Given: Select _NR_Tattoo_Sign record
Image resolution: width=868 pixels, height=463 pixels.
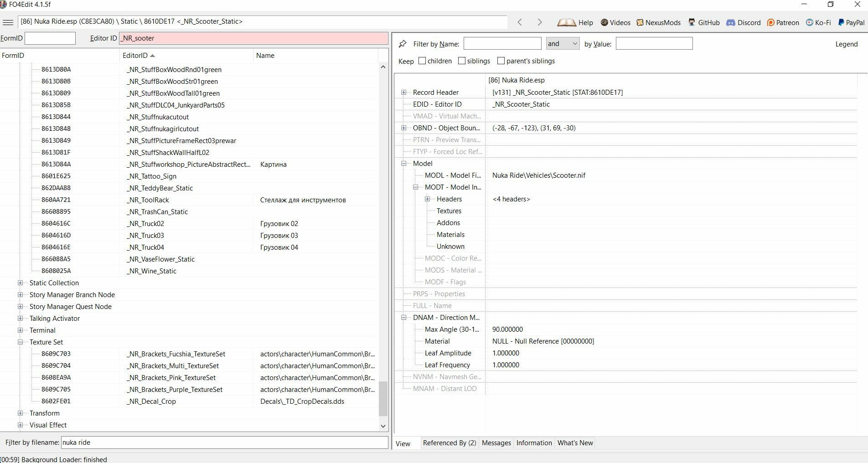Looking at the screenshot, I should [x=189, y=176].
